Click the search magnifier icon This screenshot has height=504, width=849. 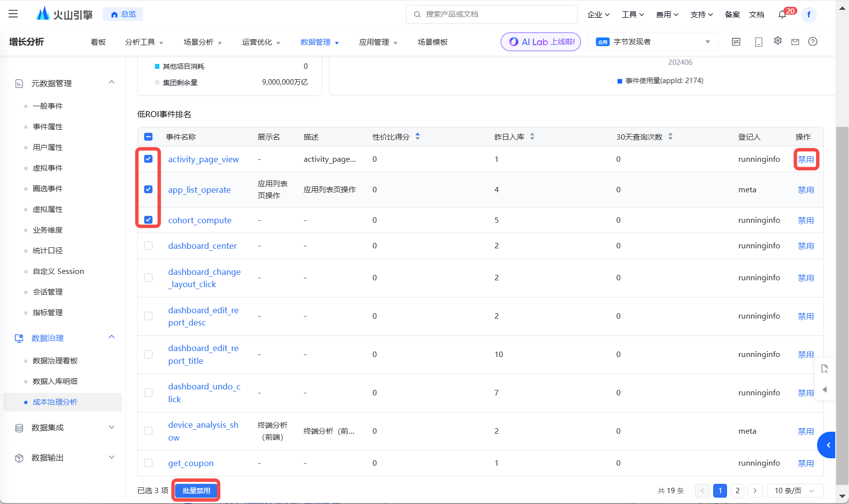click(417, 14)
